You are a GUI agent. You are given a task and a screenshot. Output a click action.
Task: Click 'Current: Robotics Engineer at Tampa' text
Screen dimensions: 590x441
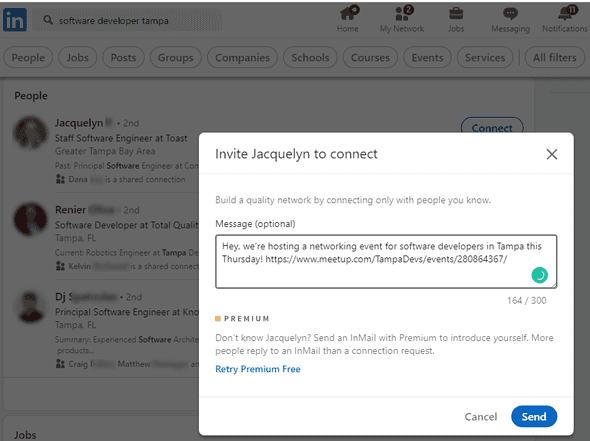tap(127, 252)
